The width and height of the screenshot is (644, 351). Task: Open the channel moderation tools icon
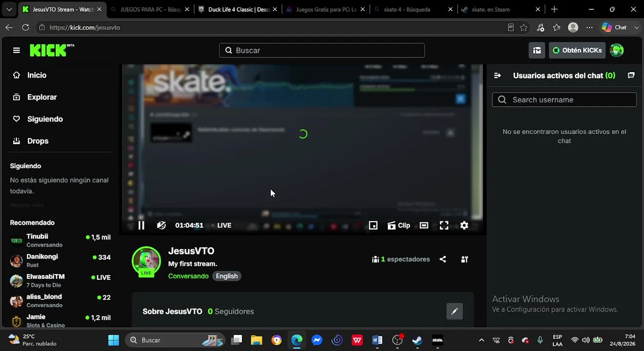(464, 259)
